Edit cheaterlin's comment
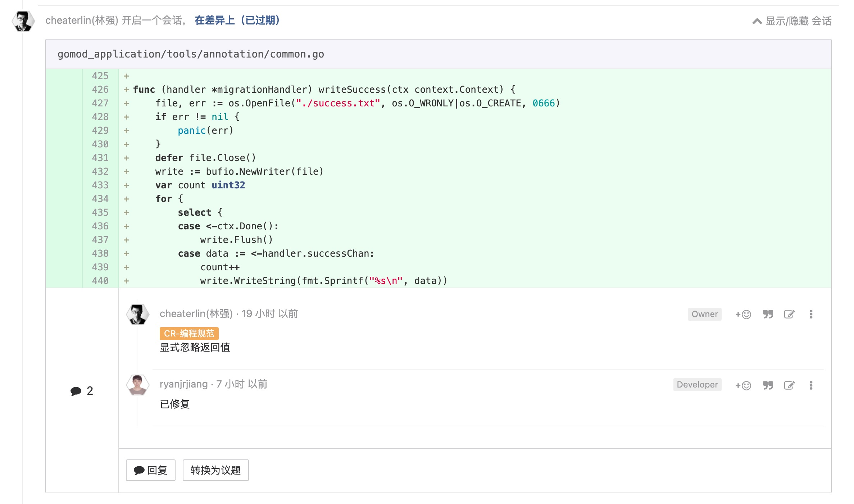This screenshot has height=504, width=854. coord(789,315)
